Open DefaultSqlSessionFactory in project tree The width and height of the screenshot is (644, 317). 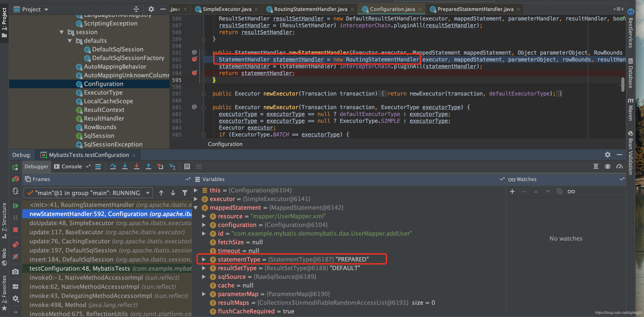pyautogui.click(x=128, y=58)
